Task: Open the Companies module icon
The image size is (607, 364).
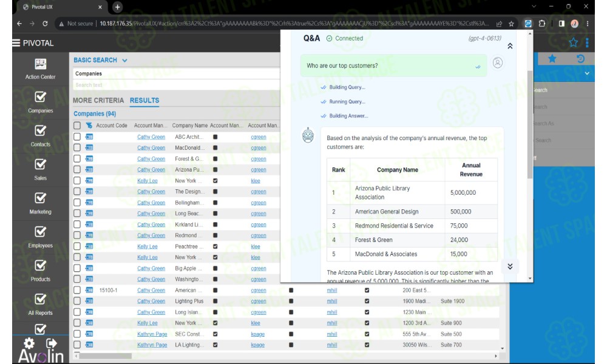Action: tap(40, 97)
